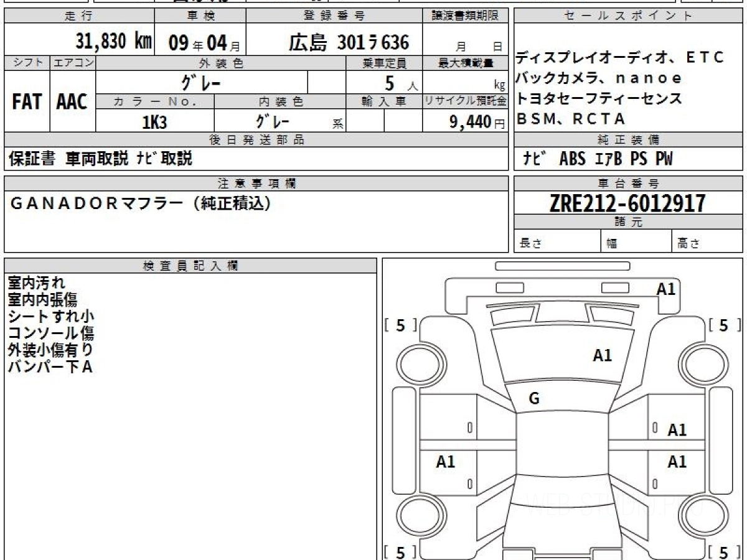
Task: Click the mileage value '31,830 km'
Action: click(x=114, y=41)
